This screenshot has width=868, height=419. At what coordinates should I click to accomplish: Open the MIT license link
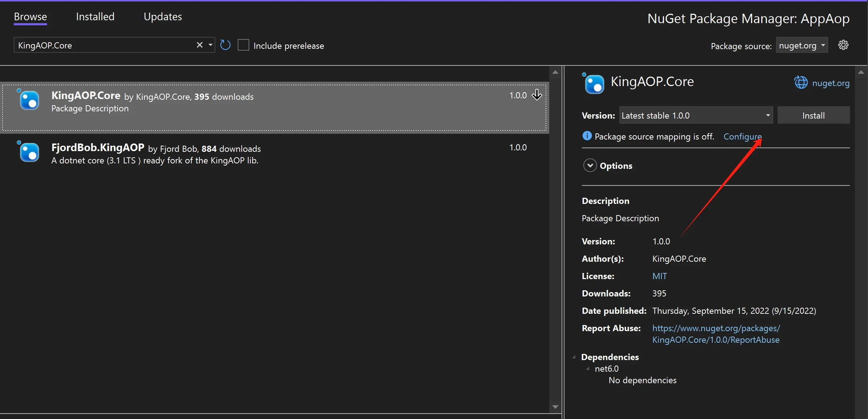(x=659, y=276)
